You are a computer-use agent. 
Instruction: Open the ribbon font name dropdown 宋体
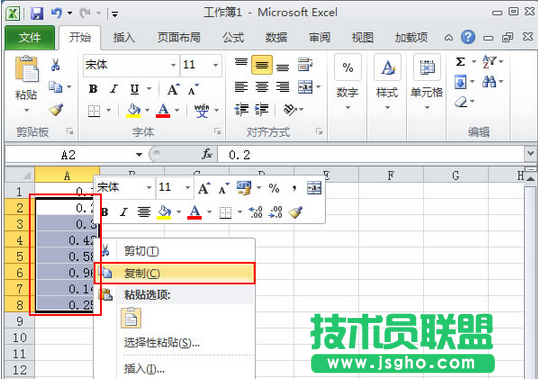[173, 65]
